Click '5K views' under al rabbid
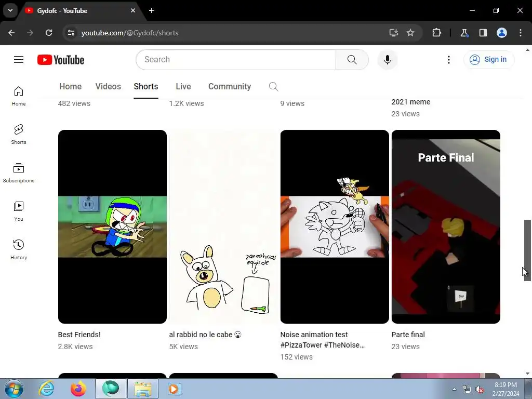 pyautogui.click(x=183, y=347)
